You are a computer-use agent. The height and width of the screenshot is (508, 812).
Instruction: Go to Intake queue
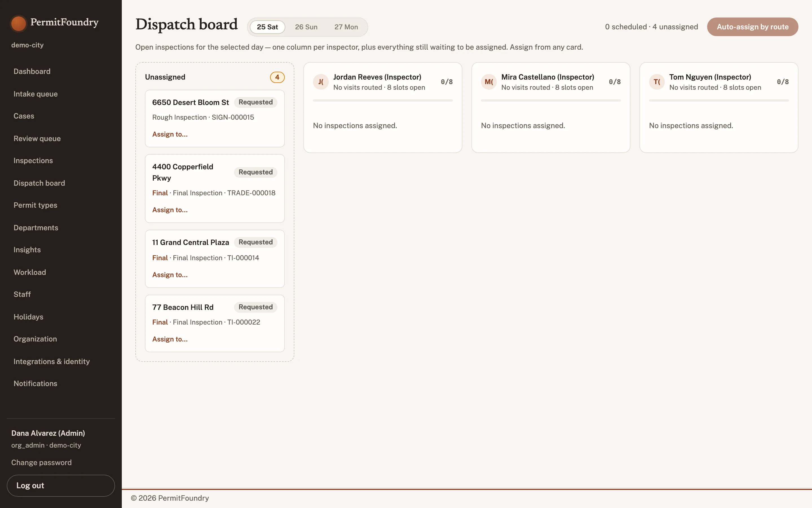click(x=36, y=94)
